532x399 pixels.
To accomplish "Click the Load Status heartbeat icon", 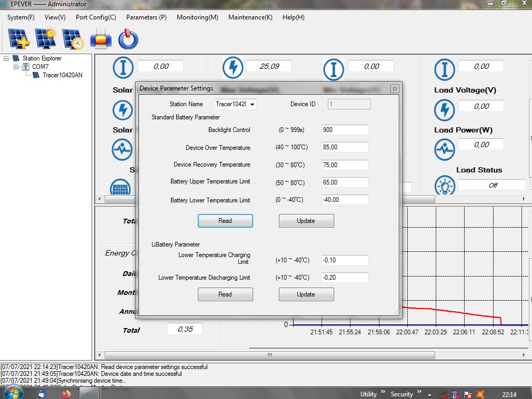I will coord(444,149).
